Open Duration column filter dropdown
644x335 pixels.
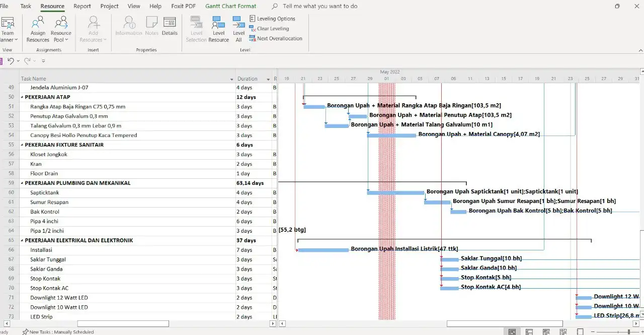click(x=269, y=79)
